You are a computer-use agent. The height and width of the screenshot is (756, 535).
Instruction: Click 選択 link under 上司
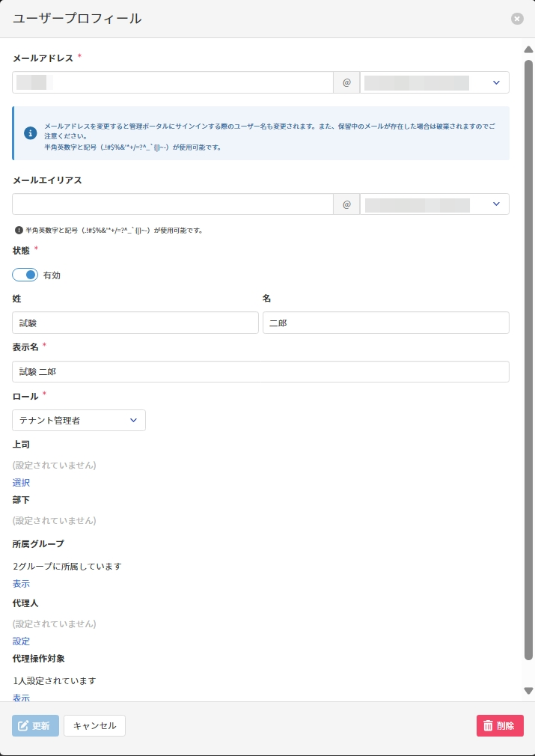pyautogui.click(x=22, y=483)
